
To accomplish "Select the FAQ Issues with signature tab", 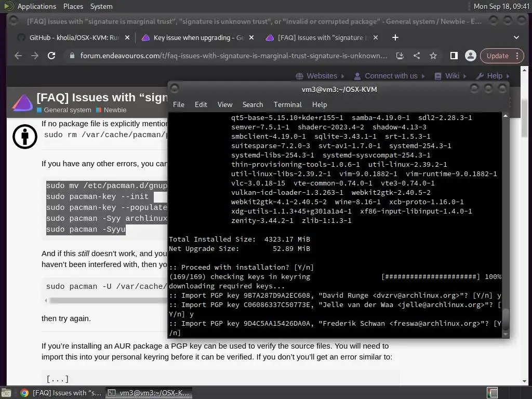I will point(322,37).
